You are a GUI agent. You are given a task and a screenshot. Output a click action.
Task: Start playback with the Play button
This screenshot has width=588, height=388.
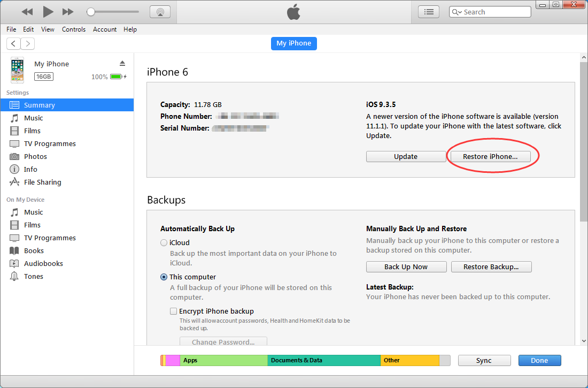(x=48, y=12)
